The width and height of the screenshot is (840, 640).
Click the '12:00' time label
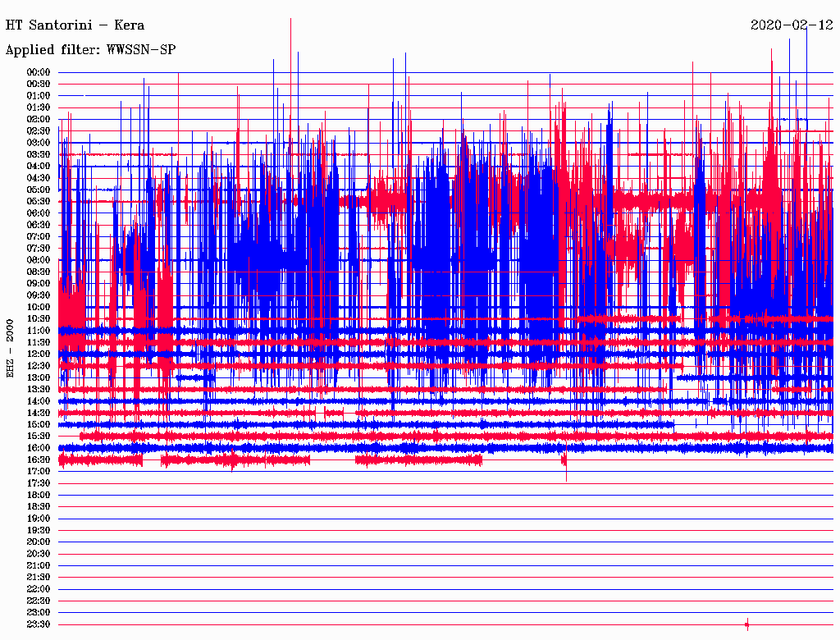[39, 354]
